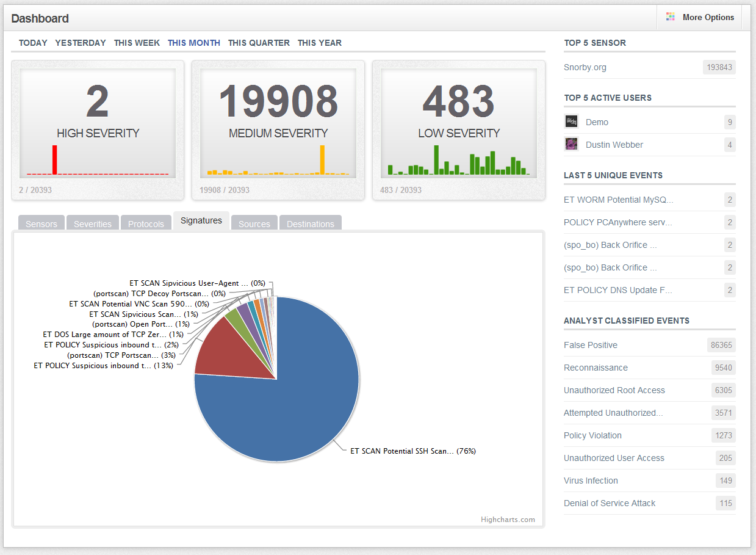This screenshot has height=555, width=756.
Task: Click the 1273 Policy Violation count
Action: 724,435
